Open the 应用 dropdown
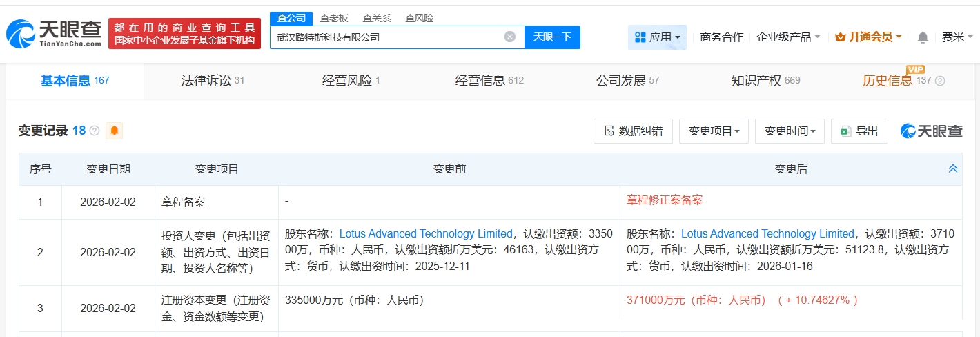 tap(657, 37)
